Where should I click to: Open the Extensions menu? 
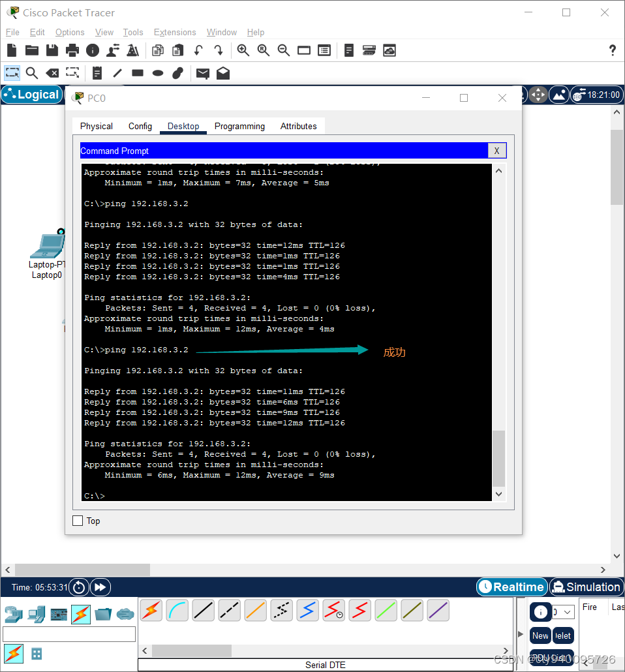[x=175, y=32]
